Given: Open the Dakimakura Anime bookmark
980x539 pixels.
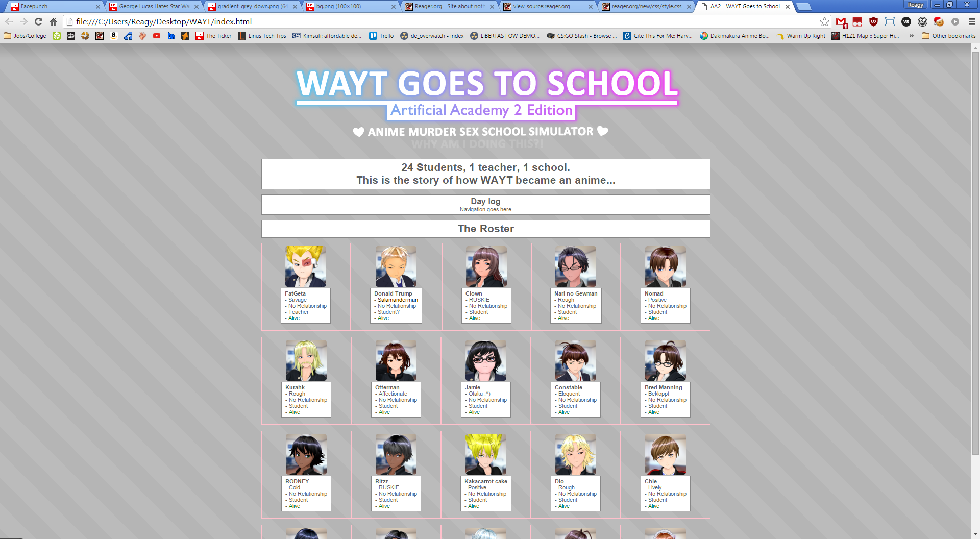Looking at the screenshot, I should tap(734, 36).
